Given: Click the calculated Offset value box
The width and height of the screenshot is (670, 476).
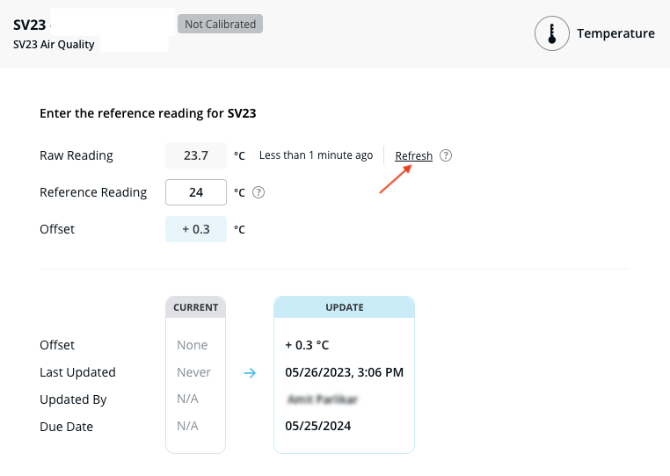Looking at the screenshot, I should [195, 229].
